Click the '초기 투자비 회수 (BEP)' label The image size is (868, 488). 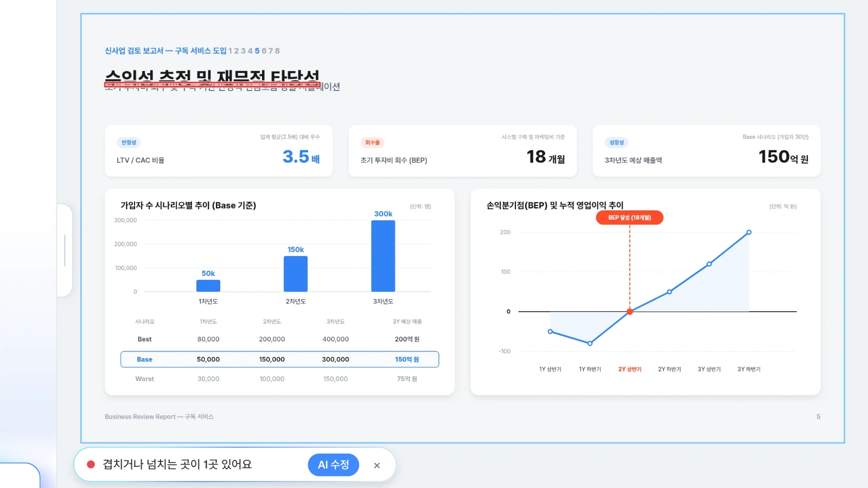tap(394, 160)
